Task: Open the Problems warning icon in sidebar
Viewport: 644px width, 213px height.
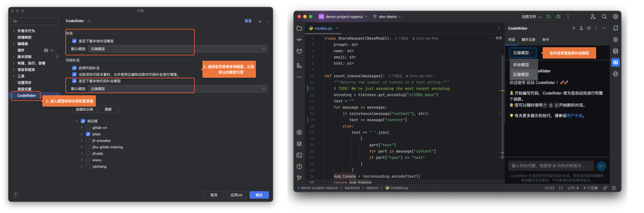Action: coord(299,167)
